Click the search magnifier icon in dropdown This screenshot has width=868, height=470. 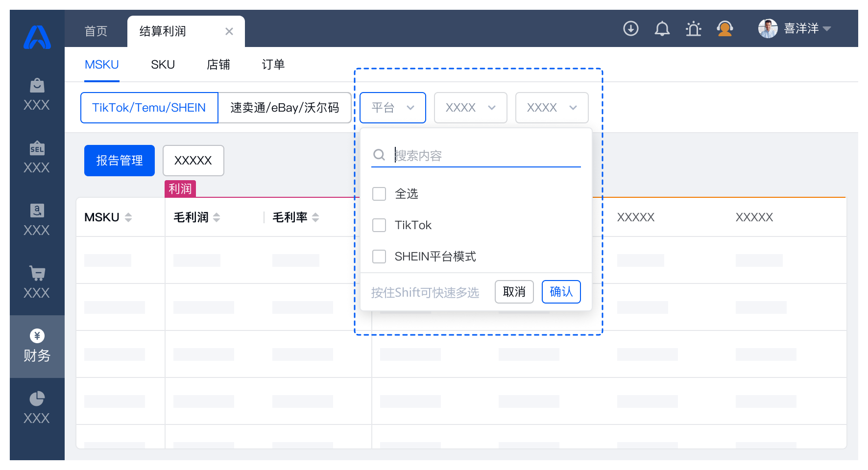coord(379,155)
